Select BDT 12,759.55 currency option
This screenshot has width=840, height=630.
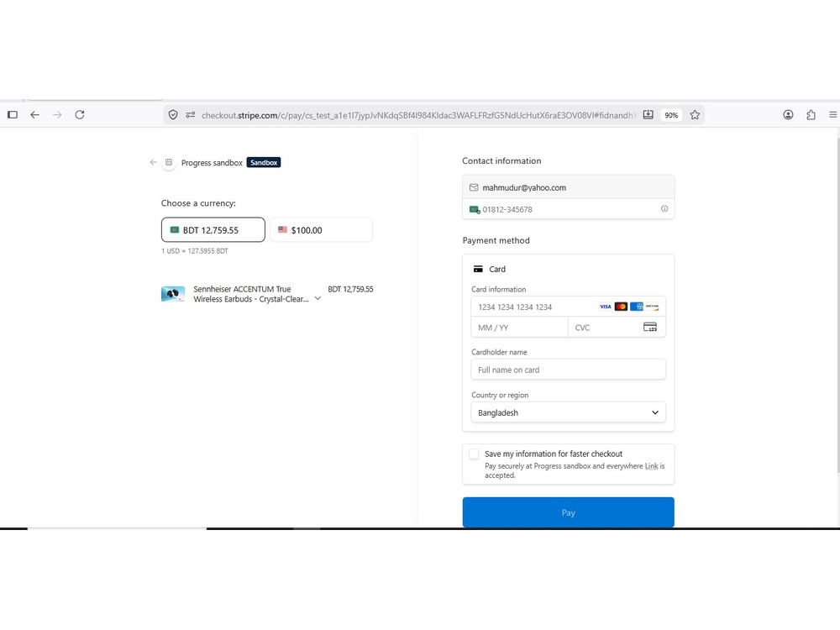click(x=213, y=230)
